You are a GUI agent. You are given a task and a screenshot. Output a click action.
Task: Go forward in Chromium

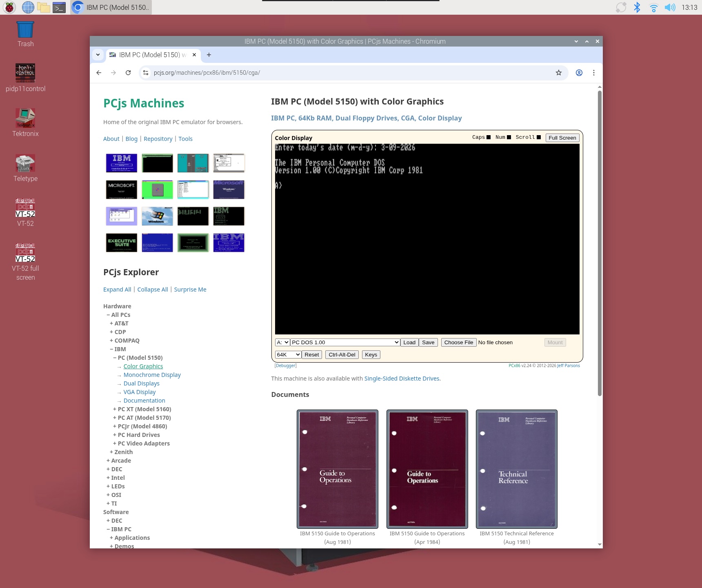(113, 73)
